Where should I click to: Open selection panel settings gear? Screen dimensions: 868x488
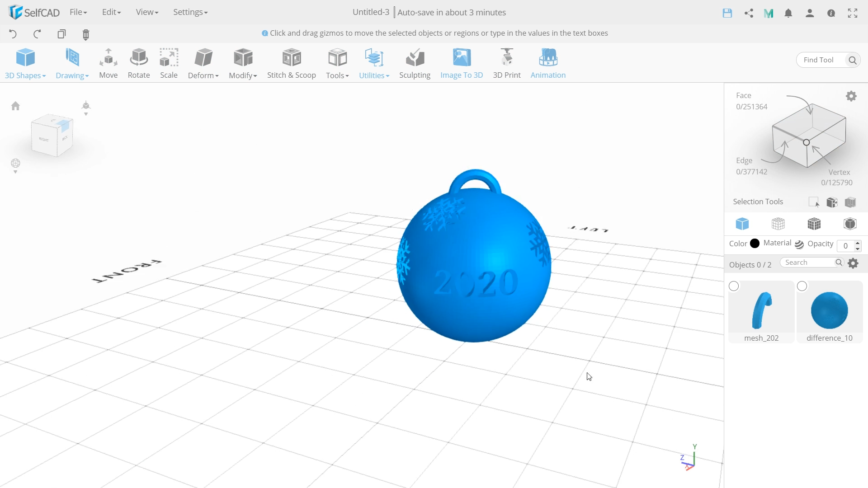[x=851, y=96]
